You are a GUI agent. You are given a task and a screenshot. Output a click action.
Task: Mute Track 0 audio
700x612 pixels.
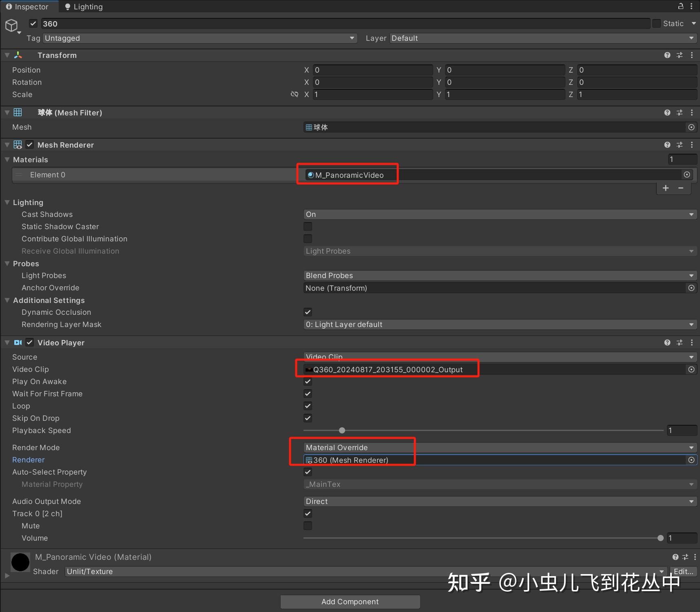pos(308,526)
